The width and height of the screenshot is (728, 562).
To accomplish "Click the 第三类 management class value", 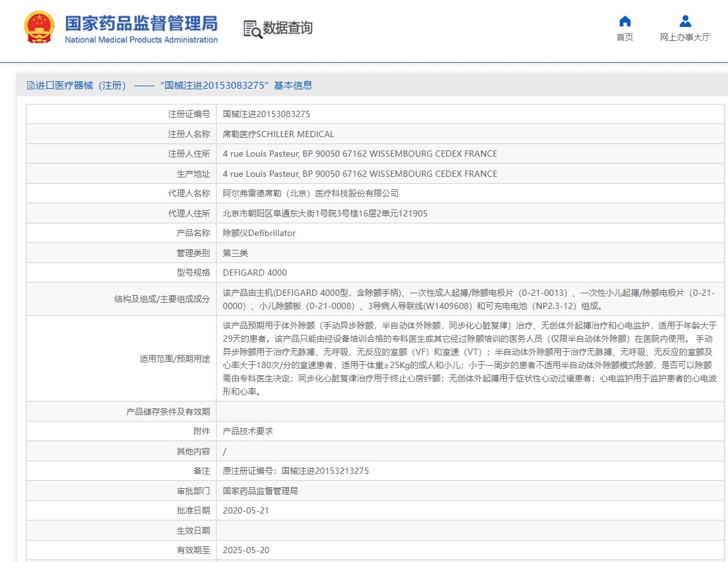I will (236, 253).
